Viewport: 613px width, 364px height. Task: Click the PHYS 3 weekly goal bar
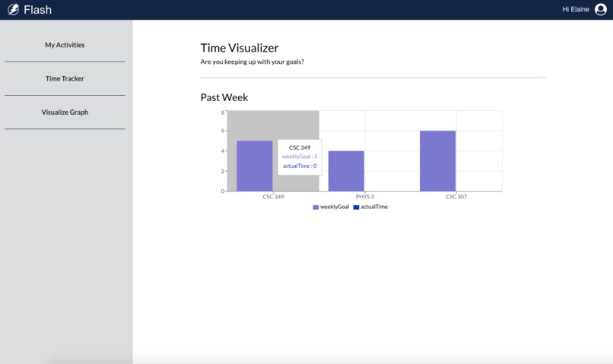click(x=346, y=171)
